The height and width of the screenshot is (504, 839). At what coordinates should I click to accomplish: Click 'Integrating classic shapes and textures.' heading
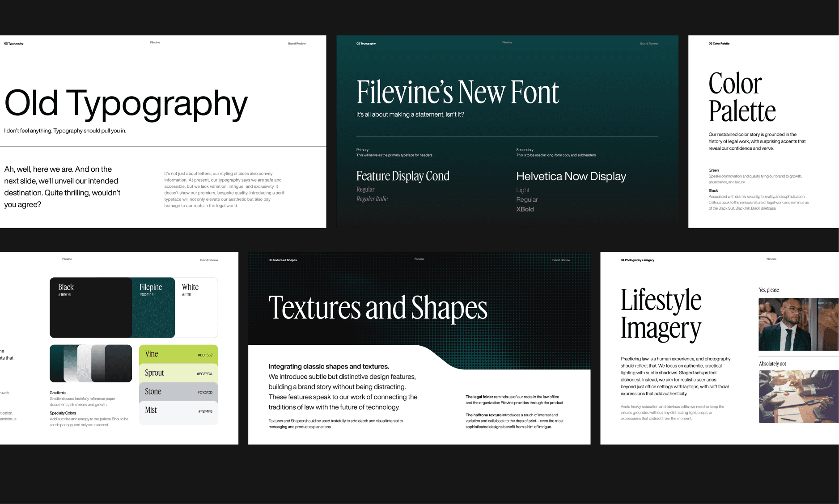(329, 367)
